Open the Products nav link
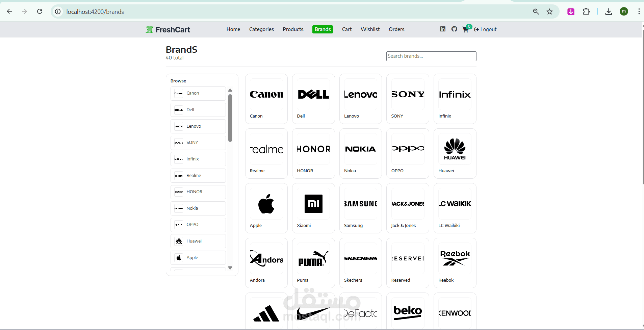The width and height of the screenshot is (644, 330). [x=293, y=29]
